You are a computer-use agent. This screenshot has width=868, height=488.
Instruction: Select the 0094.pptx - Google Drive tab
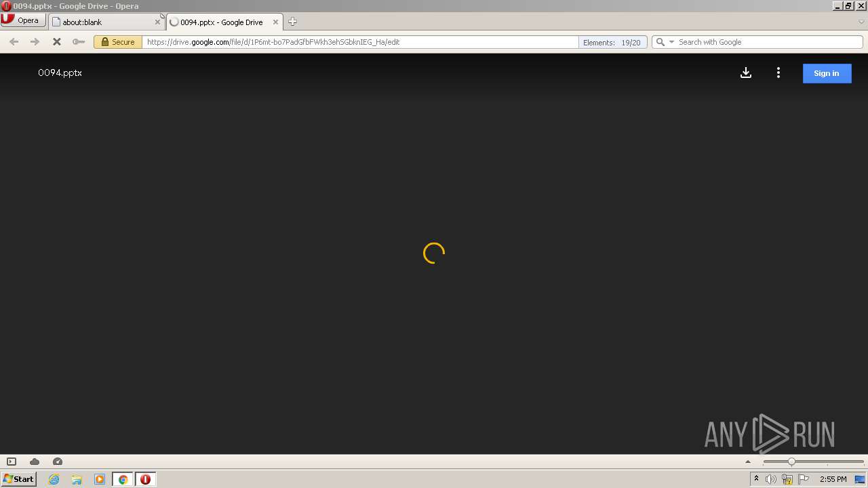tap(224, 22)
